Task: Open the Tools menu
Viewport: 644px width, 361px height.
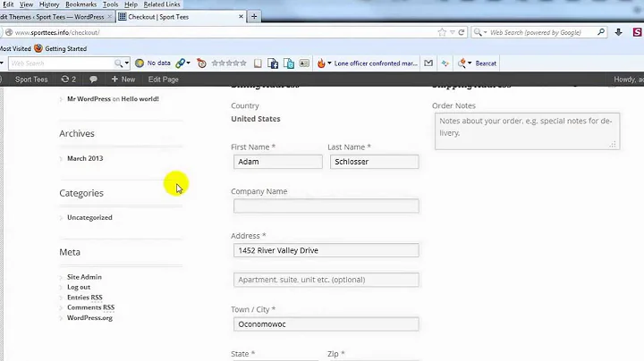Action: (110, 4)
